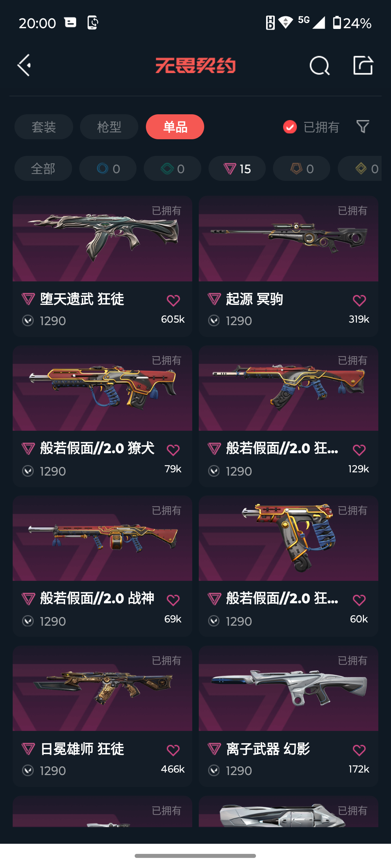Viewport: 391px width, 868px height.
Task: Switch to the 枪型 tab
Action: point(109,127)
